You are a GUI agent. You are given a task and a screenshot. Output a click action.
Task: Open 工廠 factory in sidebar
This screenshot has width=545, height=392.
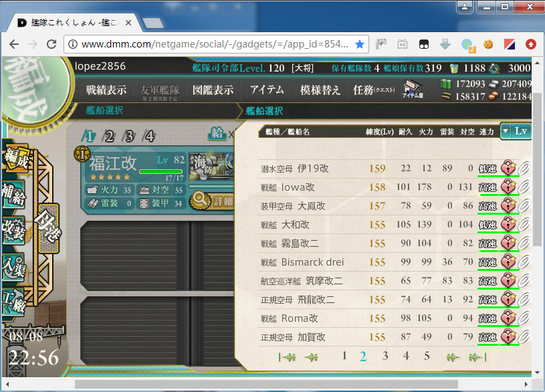pyautogui.click(x=14, y=301)
